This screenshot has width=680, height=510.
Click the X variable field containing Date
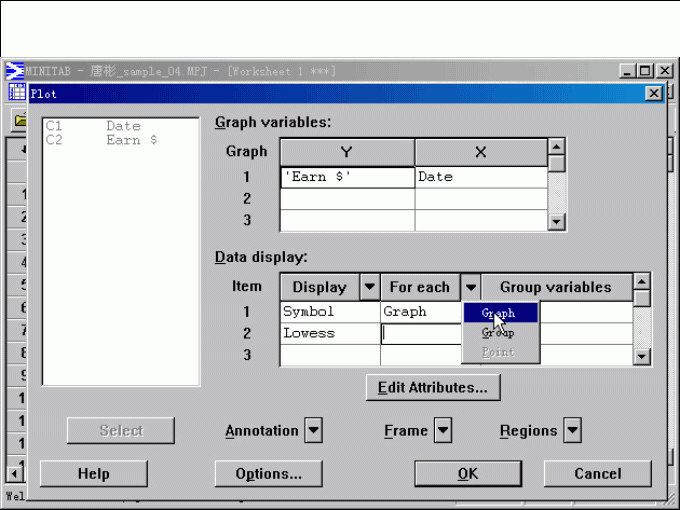tap(480, 177)
